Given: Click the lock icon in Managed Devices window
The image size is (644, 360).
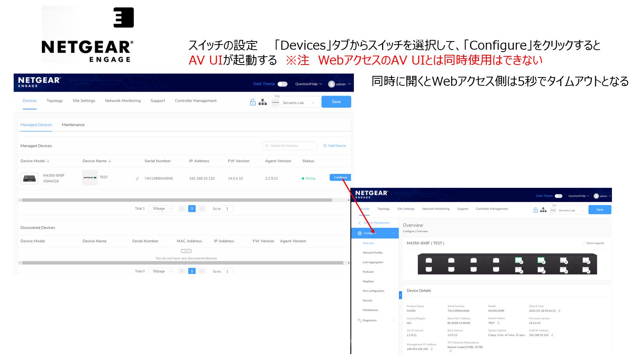Looking at the screenshot, I should 253,102.
